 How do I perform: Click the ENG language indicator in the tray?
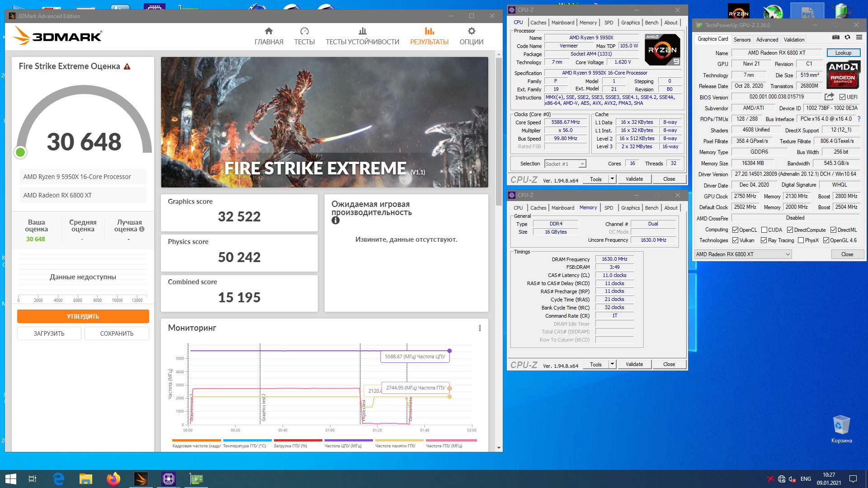[806, 479]
